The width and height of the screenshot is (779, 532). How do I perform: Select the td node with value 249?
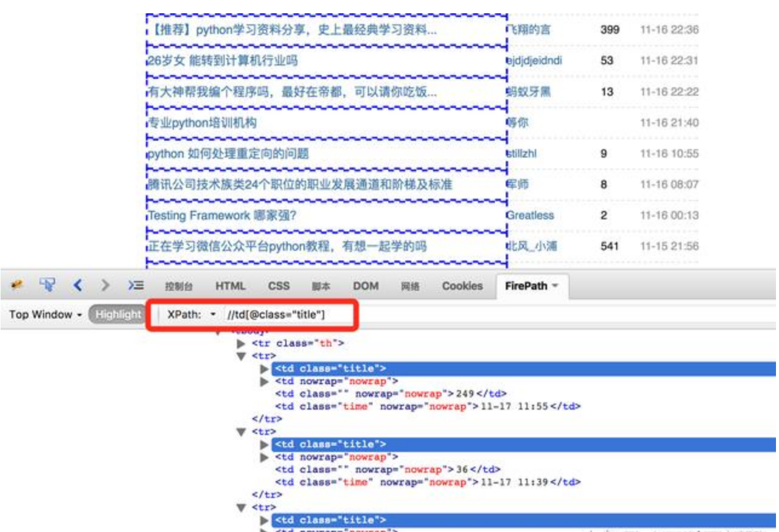coord(391,394)
